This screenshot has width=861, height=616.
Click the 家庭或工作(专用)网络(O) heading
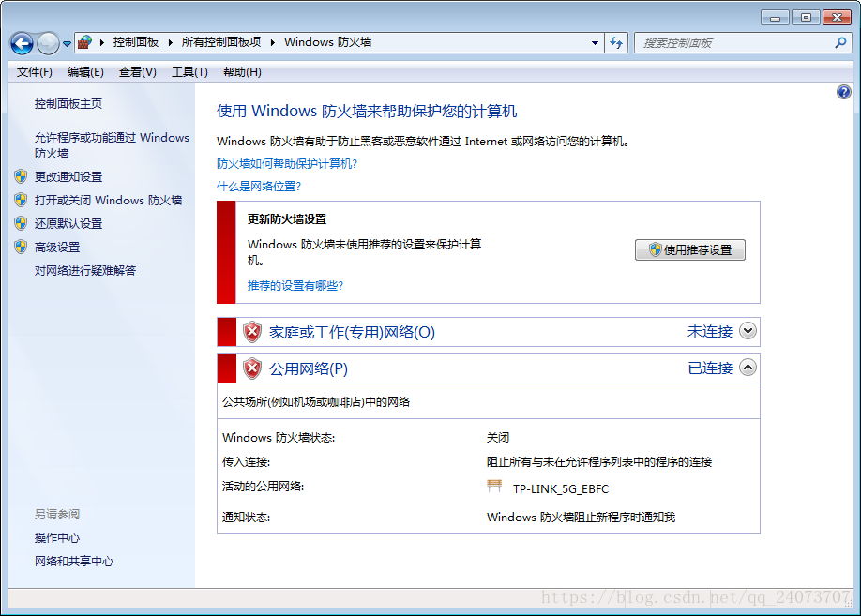coord(352,332)
